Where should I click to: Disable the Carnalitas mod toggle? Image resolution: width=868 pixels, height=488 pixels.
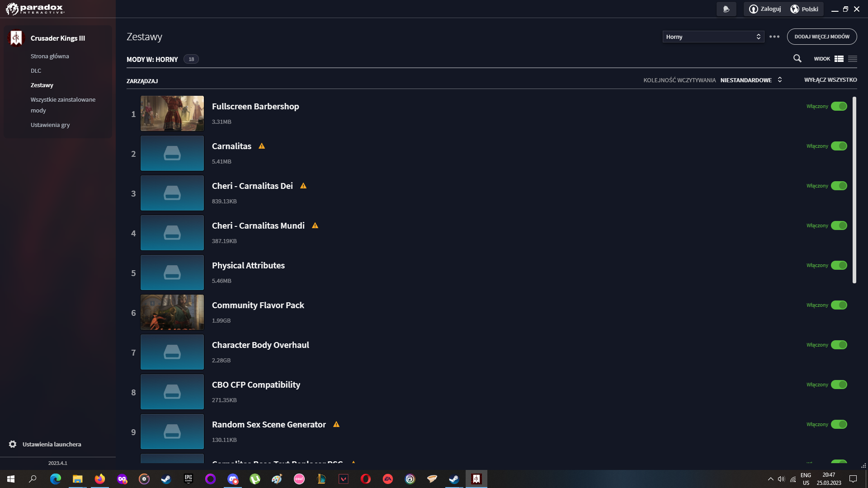coord(839,146)
